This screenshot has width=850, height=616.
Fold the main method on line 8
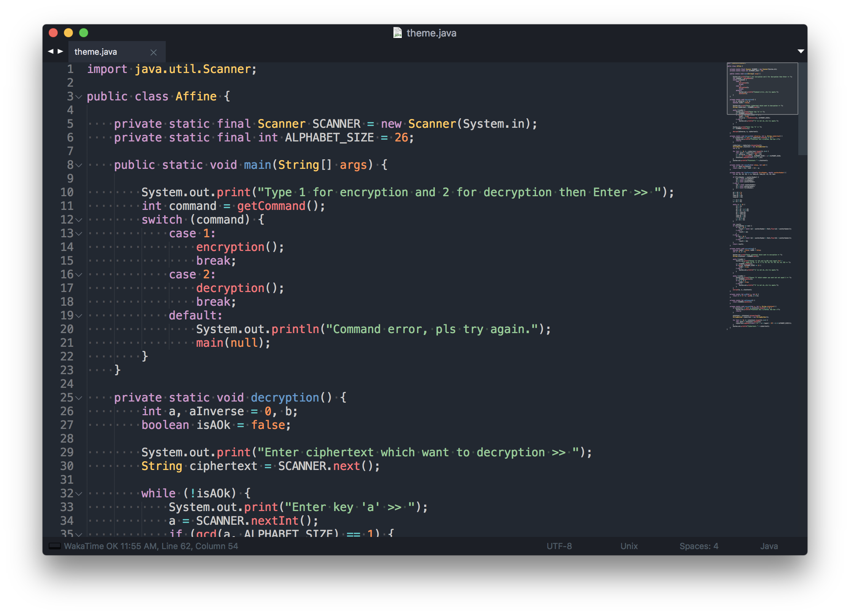pos(79,165)
